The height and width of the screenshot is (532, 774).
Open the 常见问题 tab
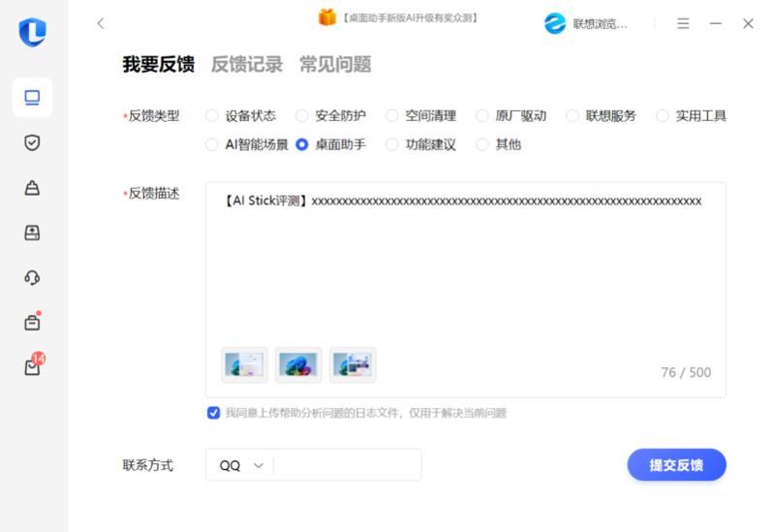tap(335, 65)
